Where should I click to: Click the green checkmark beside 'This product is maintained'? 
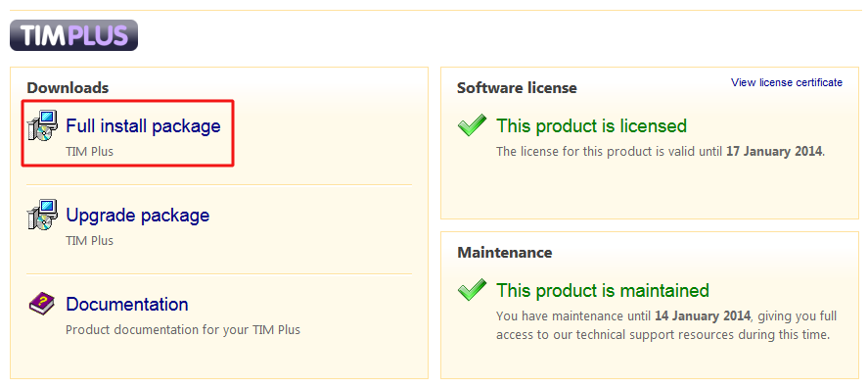click(x=473, y=290)
